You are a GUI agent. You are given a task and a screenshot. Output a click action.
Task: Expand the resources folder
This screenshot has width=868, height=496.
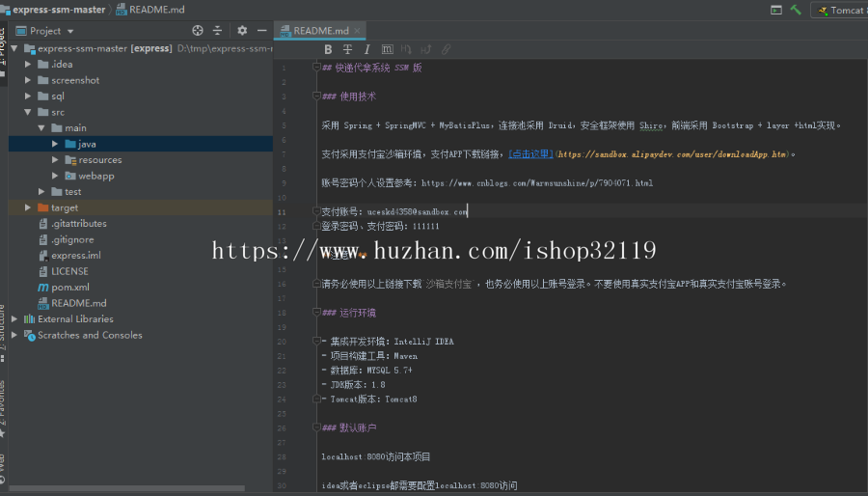coord(55,160)
